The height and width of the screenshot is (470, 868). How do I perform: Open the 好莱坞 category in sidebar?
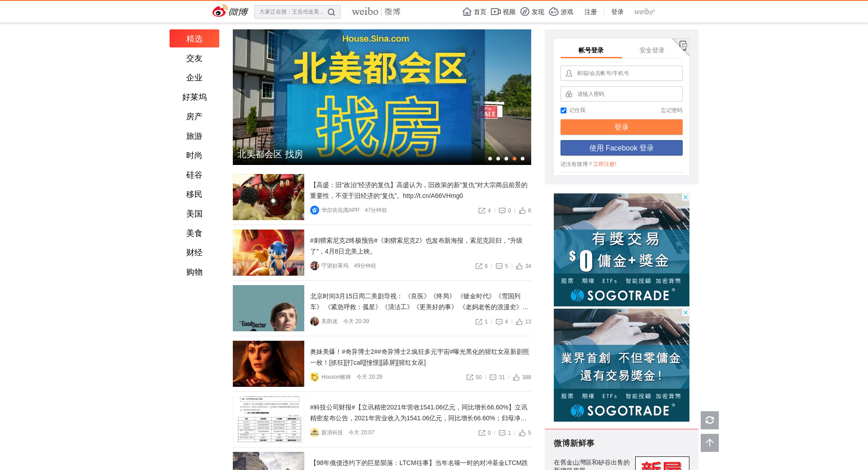click(194, 97)
